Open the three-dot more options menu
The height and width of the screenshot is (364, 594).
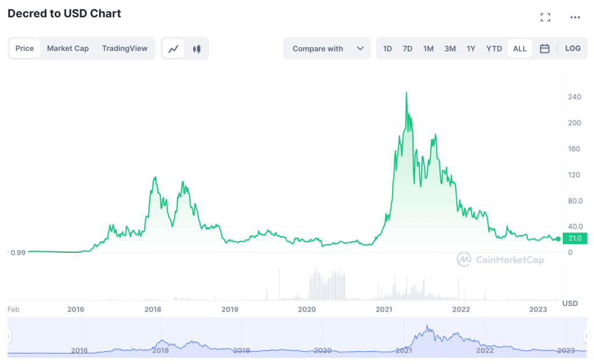575,17
